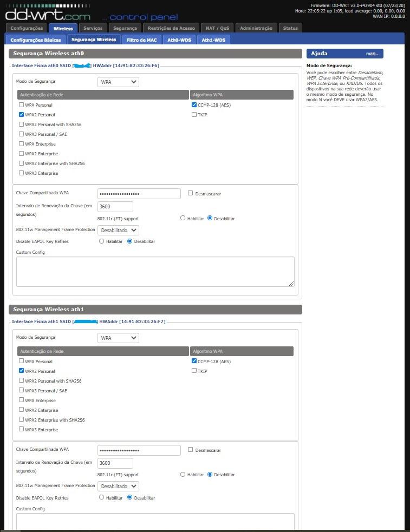The image size is (410, 532).
Task: Enable TKIP algorithm for ath1
Action: 194,371
